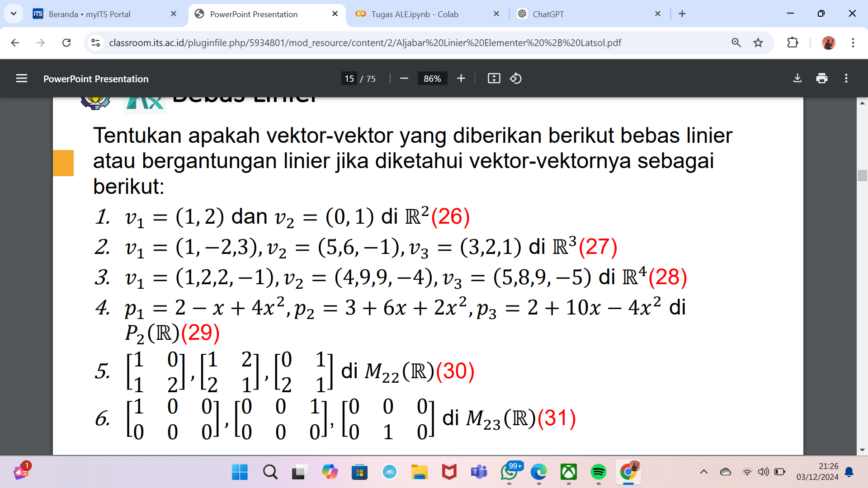The height and width of the screenshot is (488, 868).
Task: Open the volume speaker icon
Action: [764, 472]
